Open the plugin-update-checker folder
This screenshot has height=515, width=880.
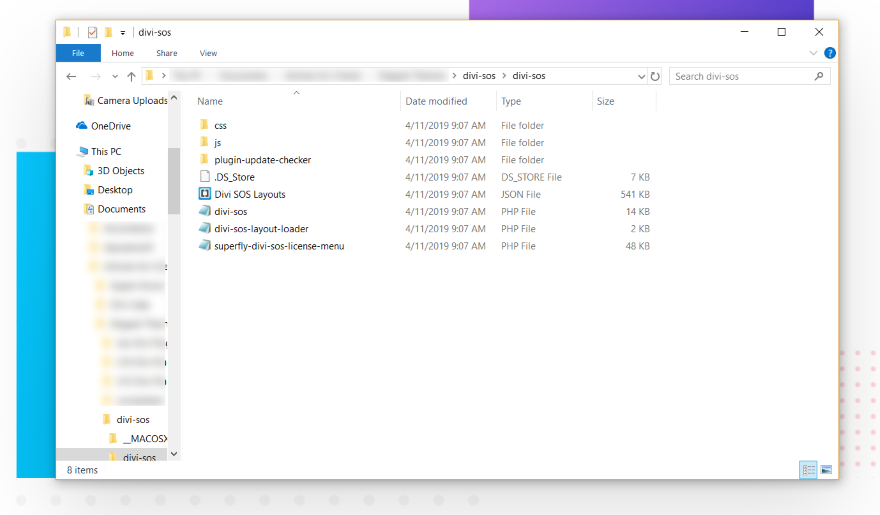tap(262, 160)
